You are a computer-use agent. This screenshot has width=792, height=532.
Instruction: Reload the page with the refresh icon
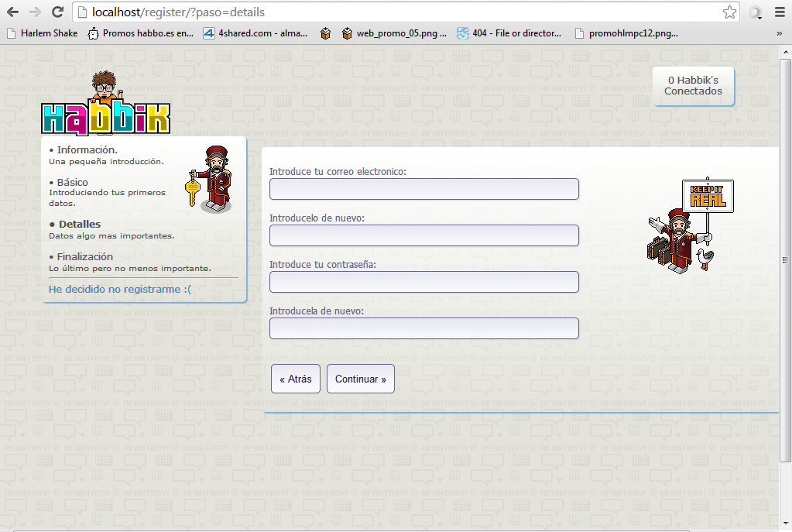(x=57, y=12)
